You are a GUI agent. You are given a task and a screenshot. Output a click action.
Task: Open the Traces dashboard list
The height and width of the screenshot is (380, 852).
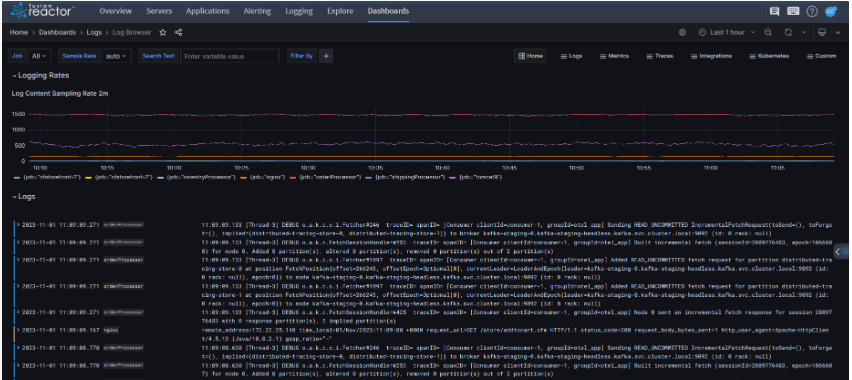[x=660, y=56]
